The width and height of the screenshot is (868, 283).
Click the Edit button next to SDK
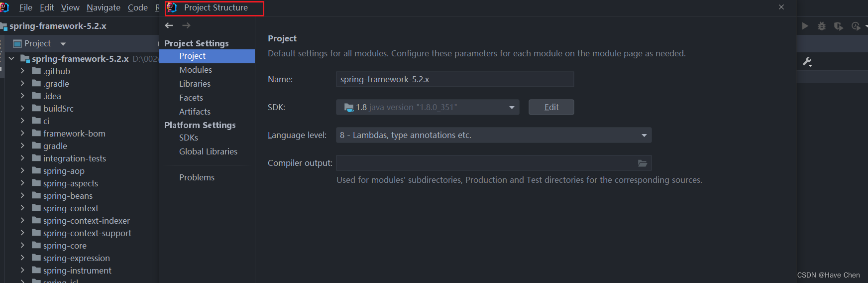pos(551,107)
